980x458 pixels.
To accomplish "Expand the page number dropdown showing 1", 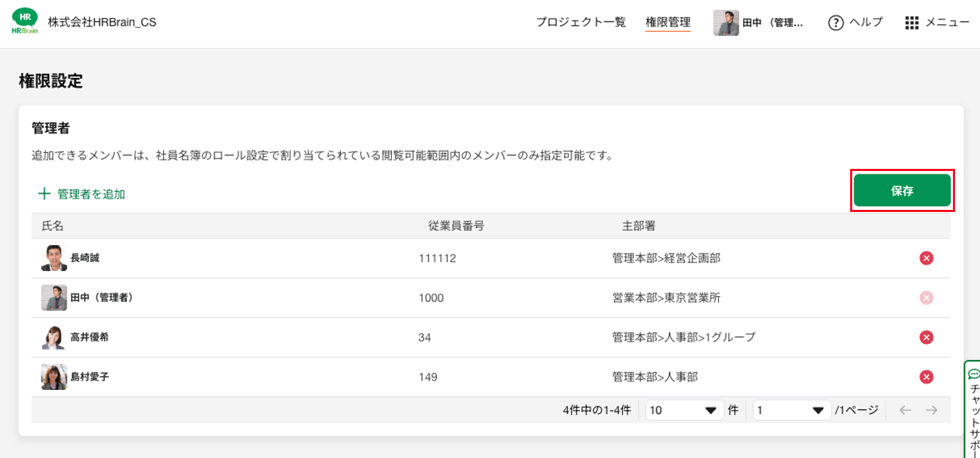I will pos(792,410).
